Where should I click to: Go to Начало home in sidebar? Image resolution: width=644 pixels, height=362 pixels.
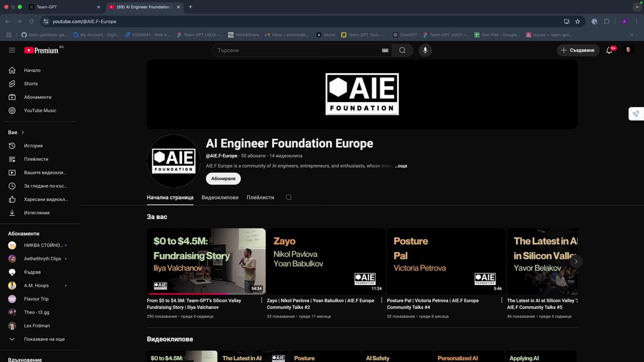40,70
